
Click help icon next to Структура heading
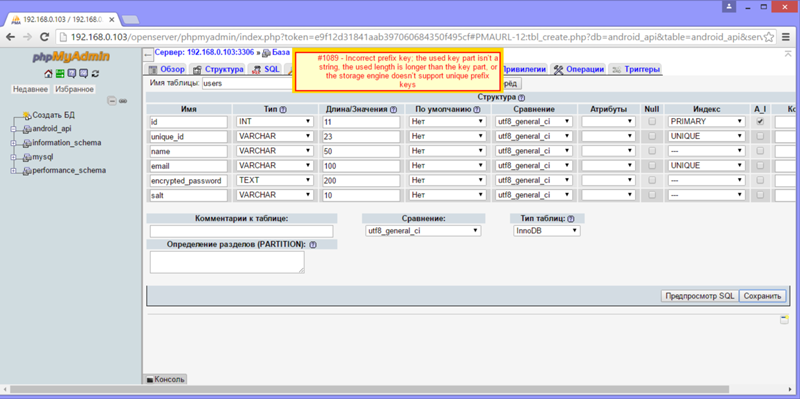point(521,97)
